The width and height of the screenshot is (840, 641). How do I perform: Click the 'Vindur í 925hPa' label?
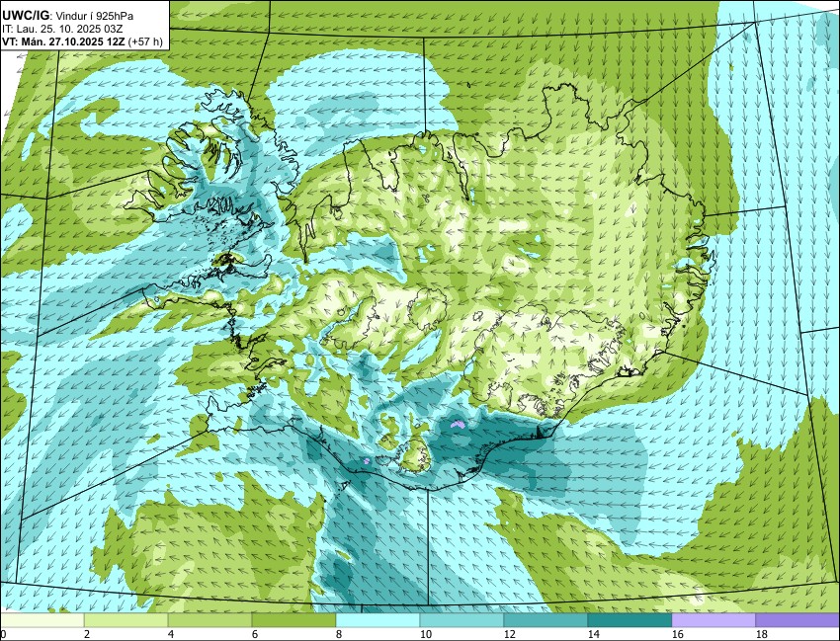click(x=95, y=16)
